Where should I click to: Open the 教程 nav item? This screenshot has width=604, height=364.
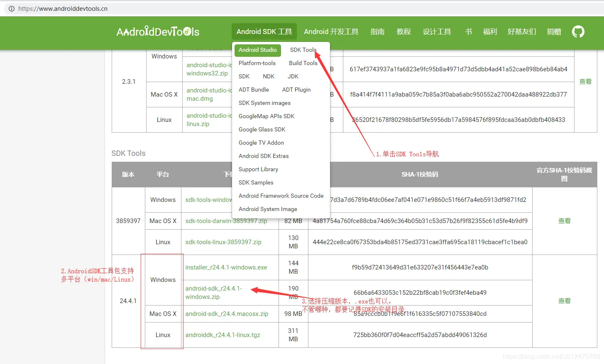coord(403,32)
